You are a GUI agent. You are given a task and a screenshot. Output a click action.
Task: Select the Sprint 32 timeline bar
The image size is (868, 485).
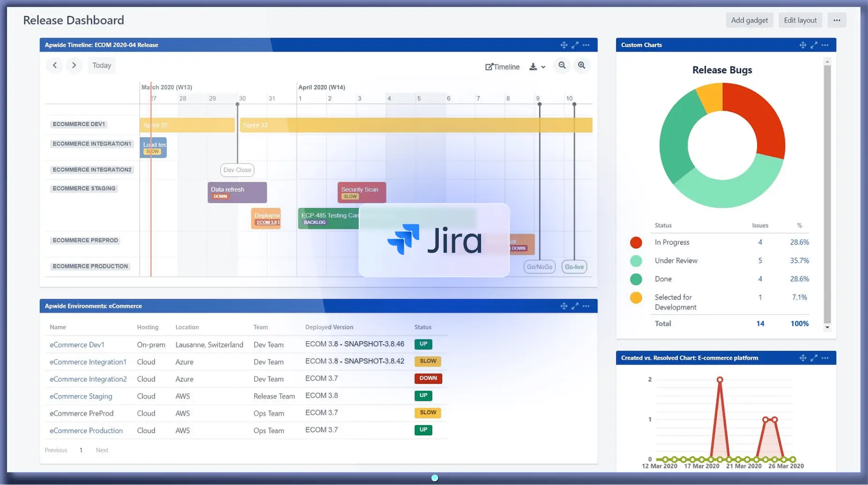tap(187, 125)
